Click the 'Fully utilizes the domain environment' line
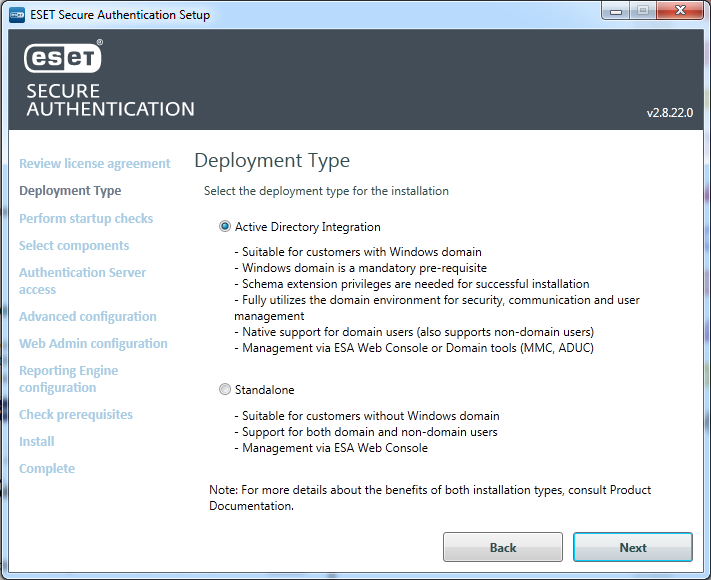The height and width of the screenshot is (580, 711). coord(437,308)
